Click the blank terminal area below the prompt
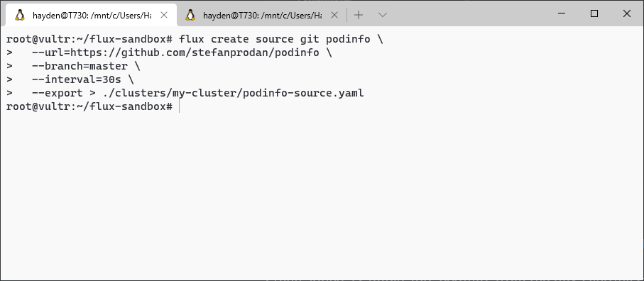The height and width of the screenshot is (281, 644). pos(322,193)
